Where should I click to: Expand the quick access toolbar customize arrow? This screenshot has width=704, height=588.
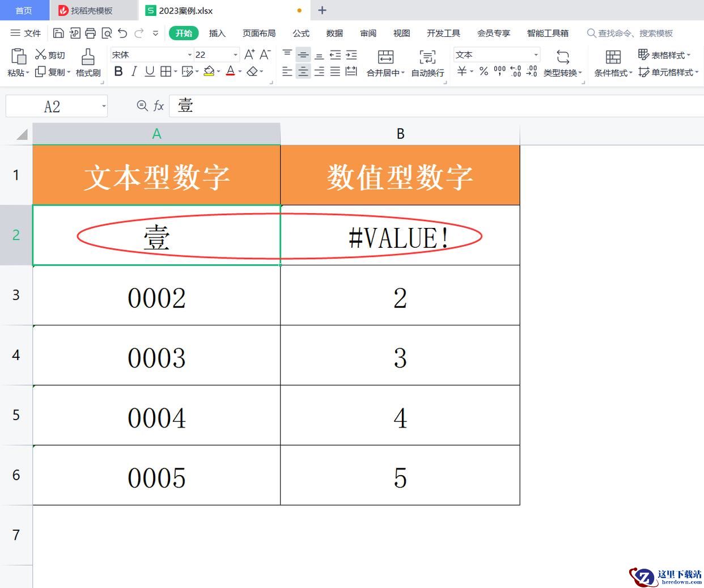(156, 33)
